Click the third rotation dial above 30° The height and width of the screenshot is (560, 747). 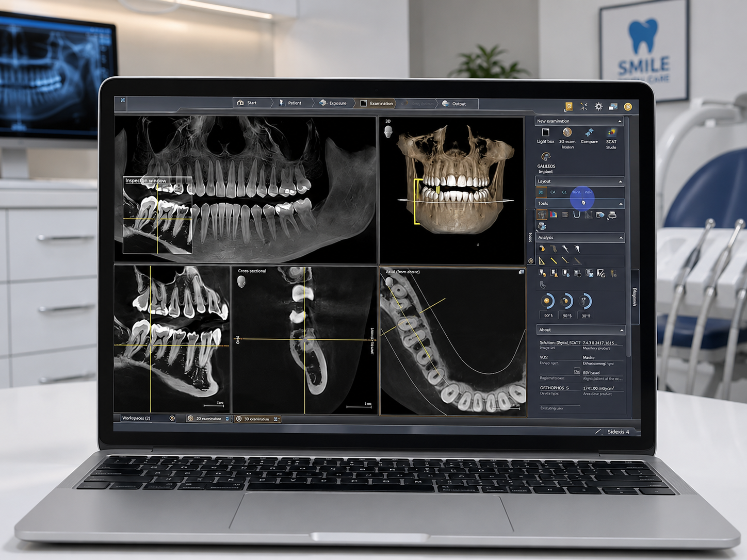585,301
